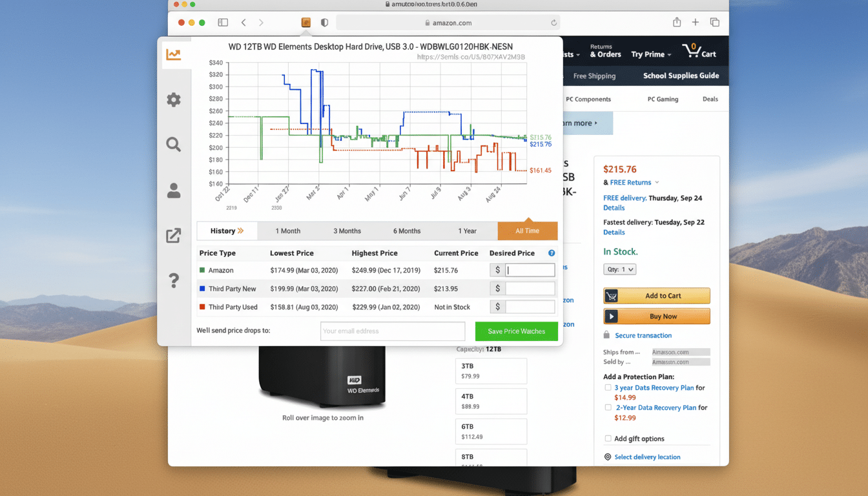Click the Desired Price info icon

pos(551,253)
